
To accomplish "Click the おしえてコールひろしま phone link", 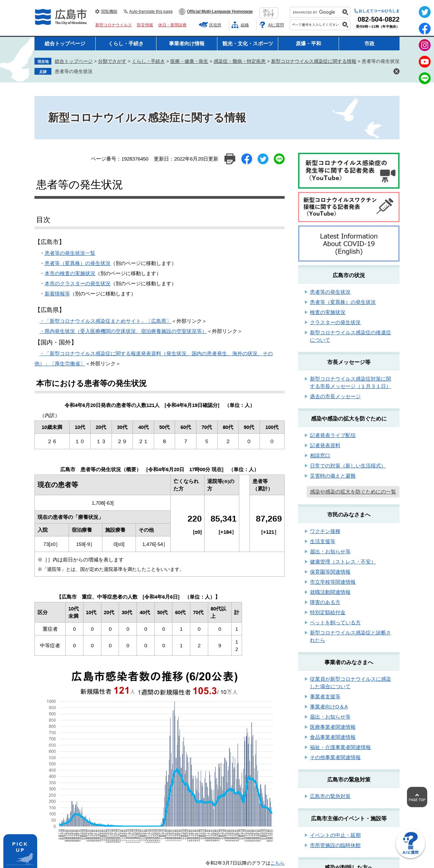I will click(x=377, y=11).
